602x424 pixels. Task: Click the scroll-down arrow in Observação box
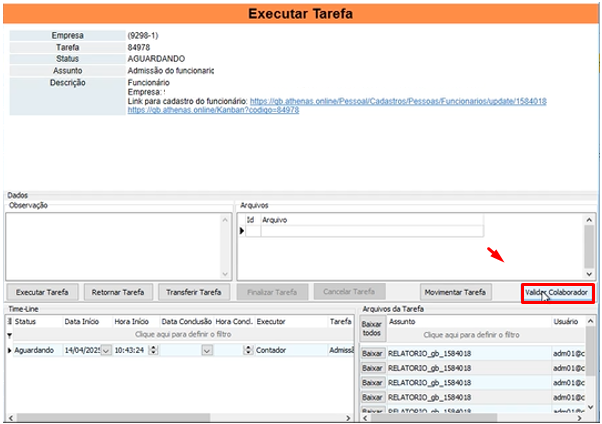(222, 272)
